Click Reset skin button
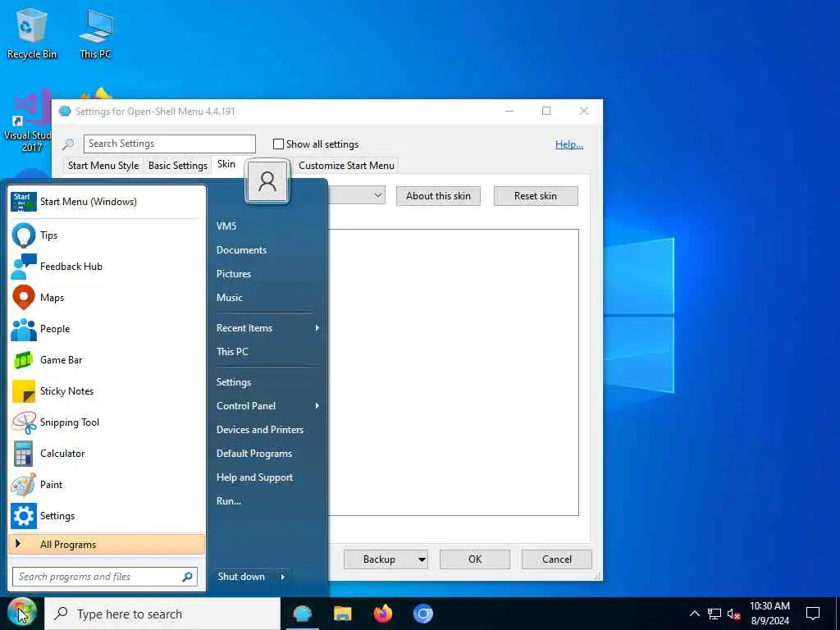The height and width of the screenshot is (630, 840). coord(536,196)
